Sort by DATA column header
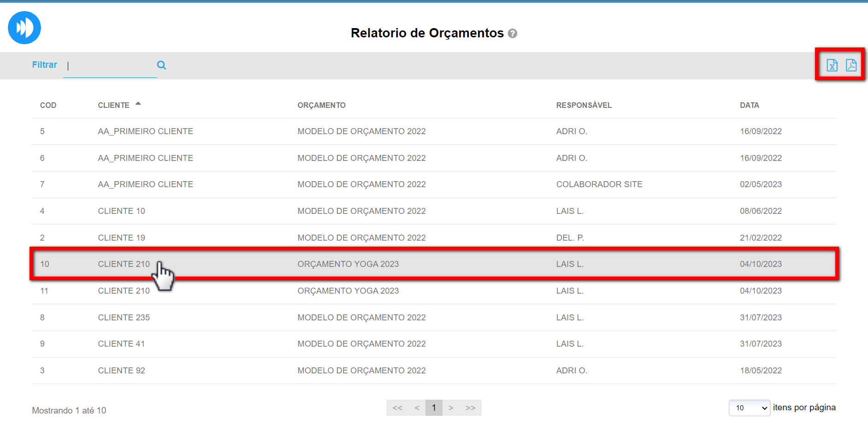 [749, 106]
